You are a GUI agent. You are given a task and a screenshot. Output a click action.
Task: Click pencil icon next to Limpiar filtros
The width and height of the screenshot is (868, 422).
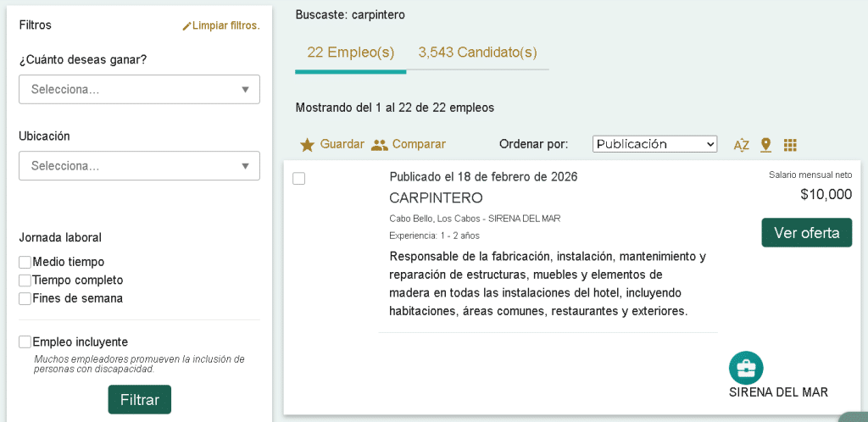(186, 26)
